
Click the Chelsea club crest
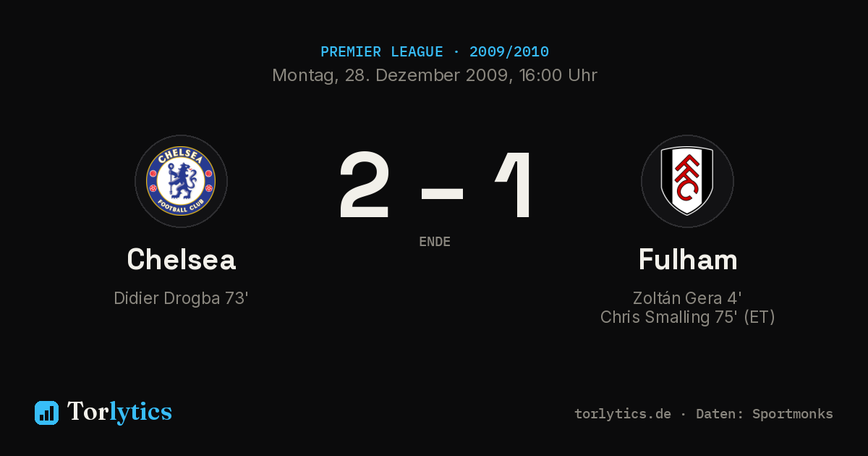(181, 181)
